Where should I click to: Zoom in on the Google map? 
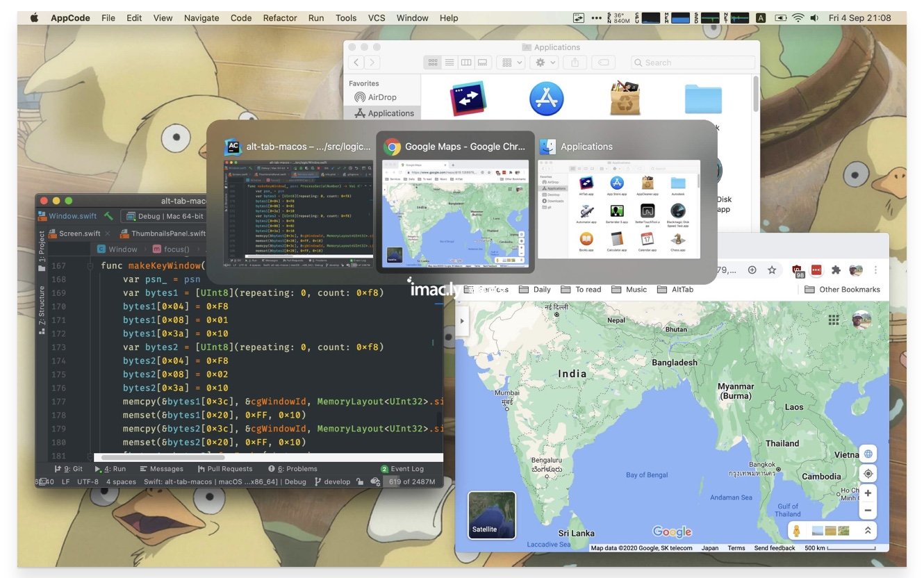[x=868, y=493]
